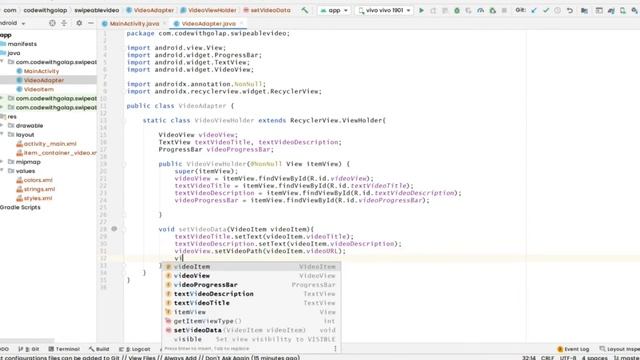This screenshot has width=640, height=360.
Task: Open the profiler gauge icon in toolbar
Action: 480,10
